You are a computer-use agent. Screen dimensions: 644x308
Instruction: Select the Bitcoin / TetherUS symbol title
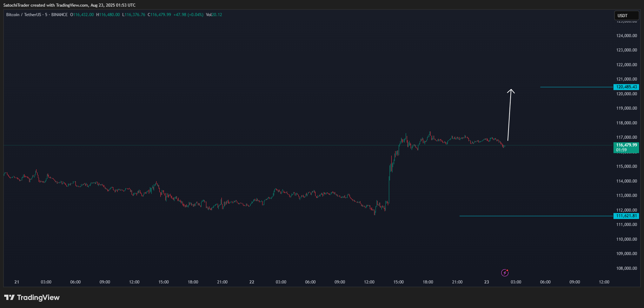click(24, 15)
